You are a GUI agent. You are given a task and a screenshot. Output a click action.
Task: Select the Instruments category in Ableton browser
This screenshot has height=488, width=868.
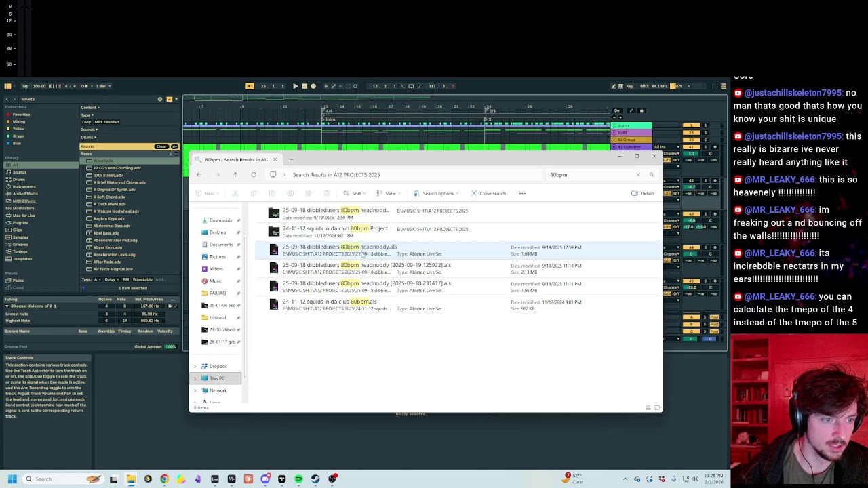coord(24,186)
